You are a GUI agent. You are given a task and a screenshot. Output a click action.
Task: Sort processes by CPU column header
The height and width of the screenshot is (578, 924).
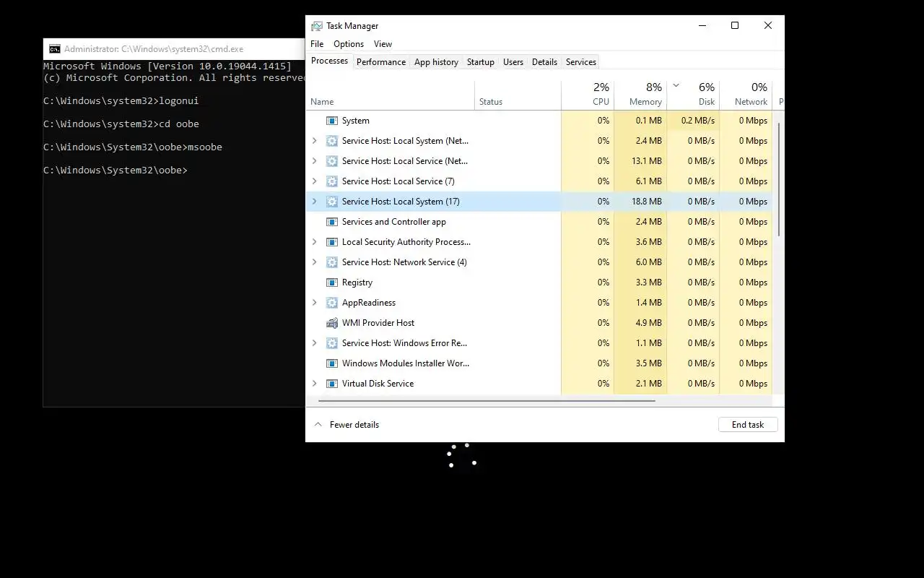pos(588,95)
